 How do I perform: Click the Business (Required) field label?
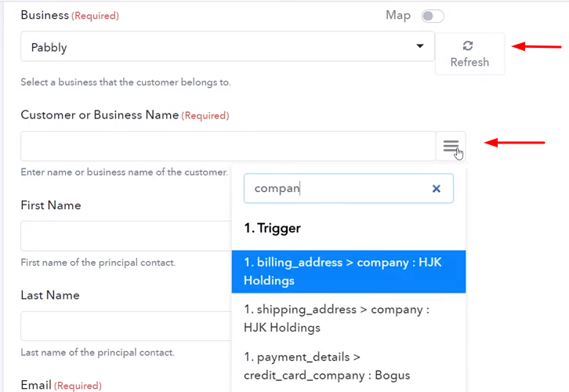70,15
